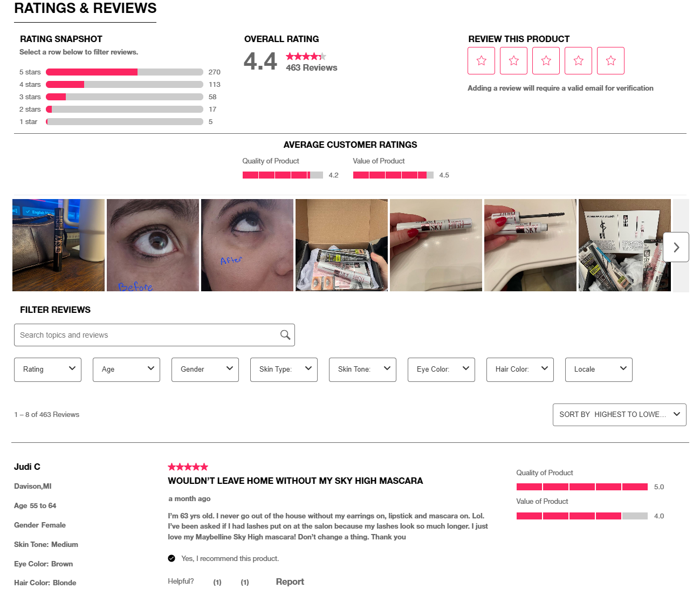Image resolution: width=700 pixels, height=609 pixels.
Task: Open the Before eye photo thumbnail
Action: click(153, 245)
